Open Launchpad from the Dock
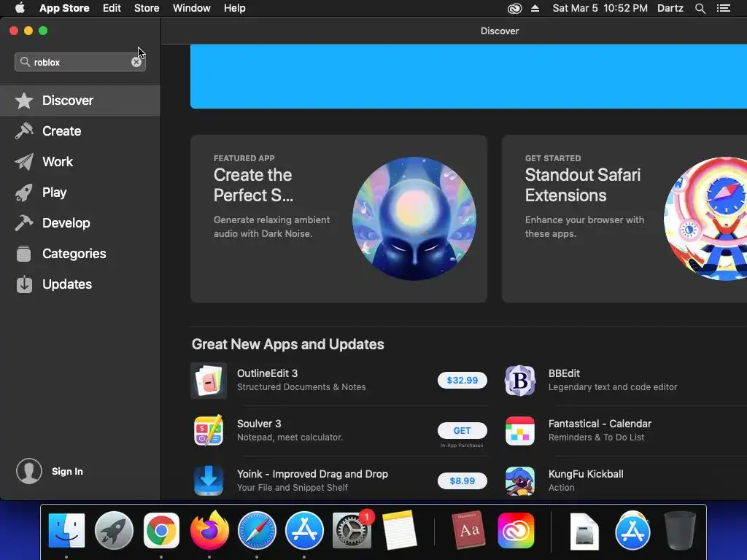Screen dimensions: 747x560 tap(114, 531)
